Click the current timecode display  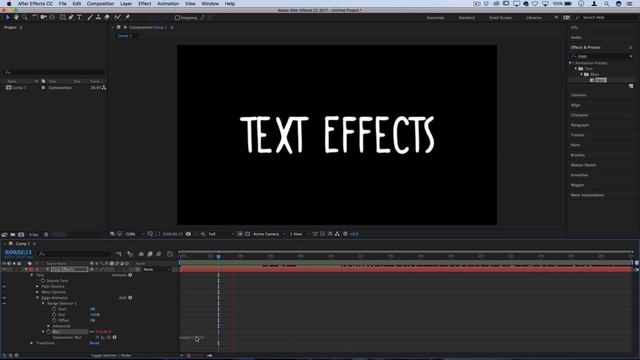[18, 252]
